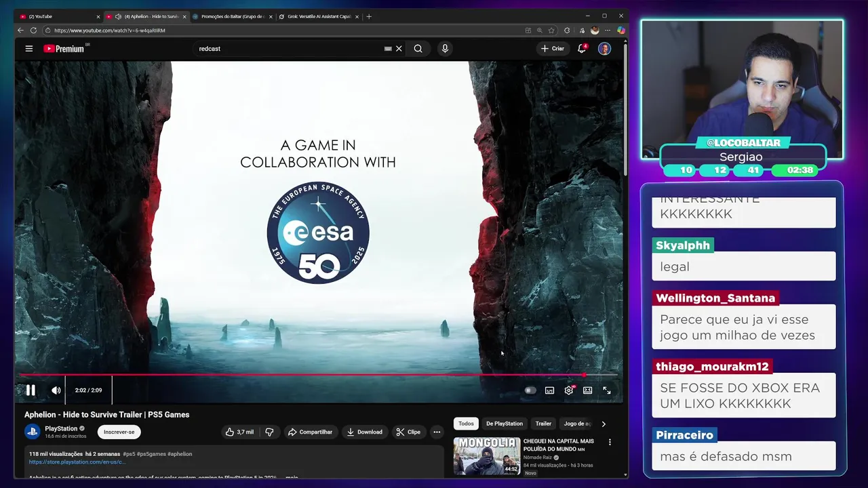Open the on-screen keyboard icon in search
Image resolution: width=868 pixels, height=488 pixels.
388,49
